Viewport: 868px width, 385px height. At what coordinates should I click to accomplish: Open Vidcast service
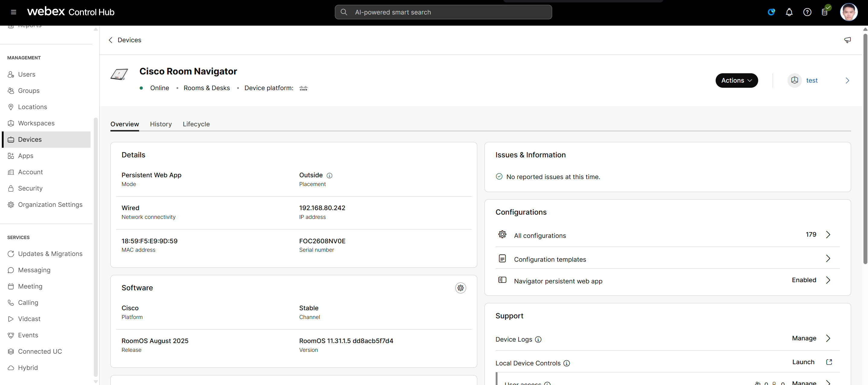(46, 319)
